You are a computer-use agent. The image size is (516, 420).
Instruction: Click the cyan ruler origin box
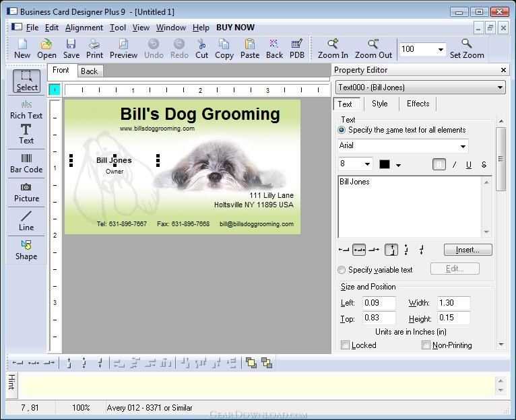point(55,90)
